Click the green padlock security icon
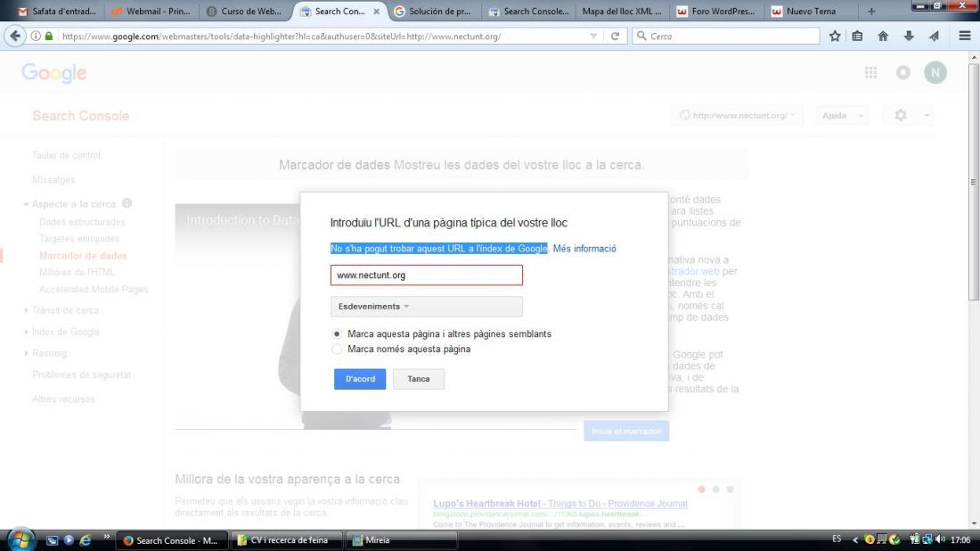Image resolution: width=980 pixels, height=551 pixels. tap(49, 37)
